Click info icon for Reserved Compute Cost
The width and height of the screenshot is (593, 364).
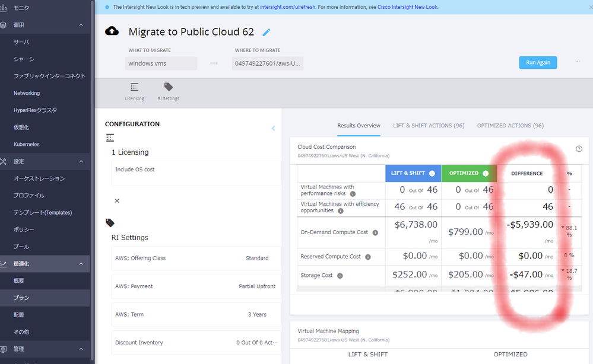pyautogui.click(x=368, y=257)
